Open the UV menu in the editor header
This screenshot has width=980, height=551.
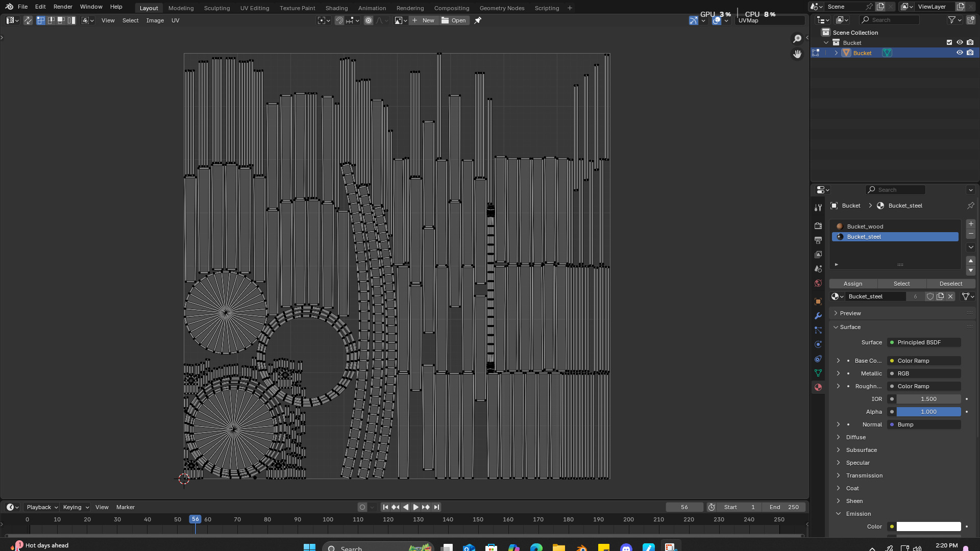pos(175,20)
